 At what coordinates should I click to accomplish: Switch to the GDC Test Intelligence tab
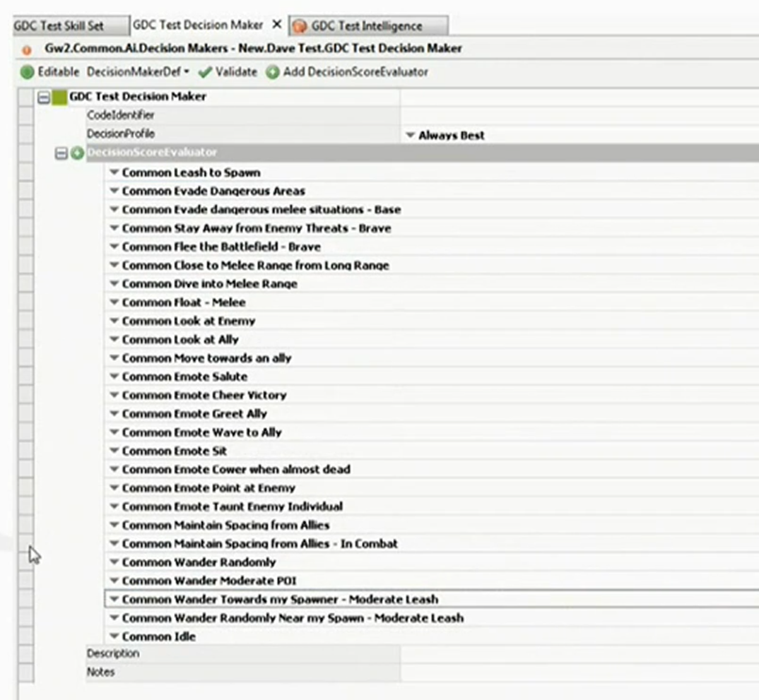(366, 26)
